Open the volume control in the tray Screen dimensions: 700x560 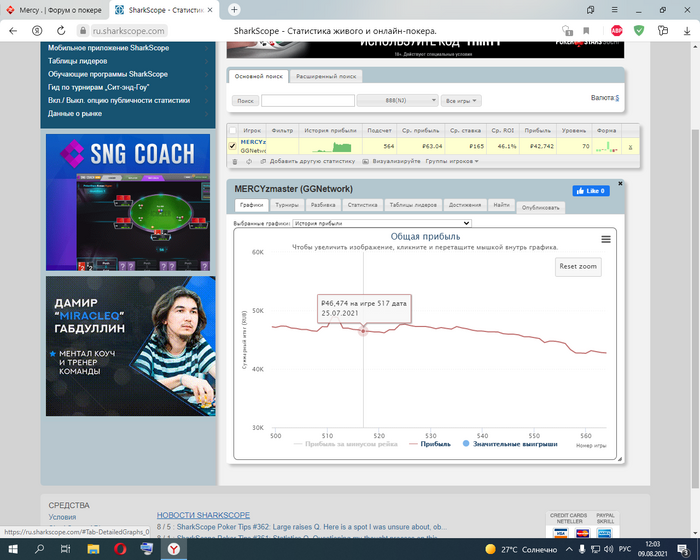(608, 549)
